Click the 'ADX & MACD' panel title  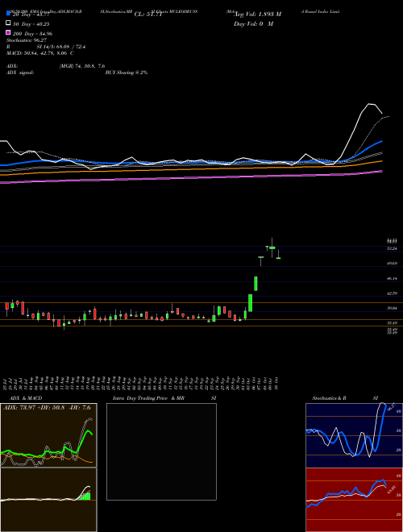[26, 398]
